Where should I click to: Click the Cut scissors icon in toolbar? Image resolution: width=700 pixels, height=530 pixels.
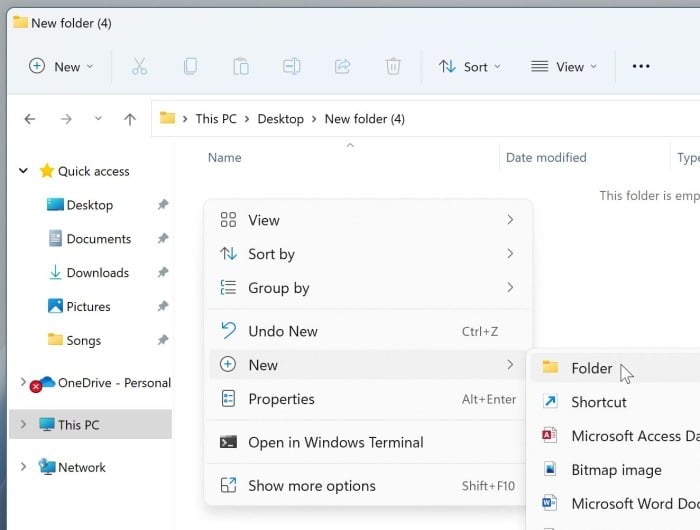point(139,67)
